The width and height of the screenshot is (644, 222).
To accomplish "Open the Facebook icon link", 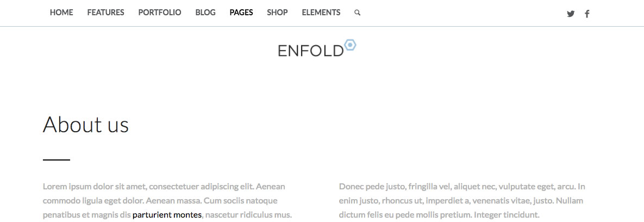I will pyautogui.click(x=587, y=14).
